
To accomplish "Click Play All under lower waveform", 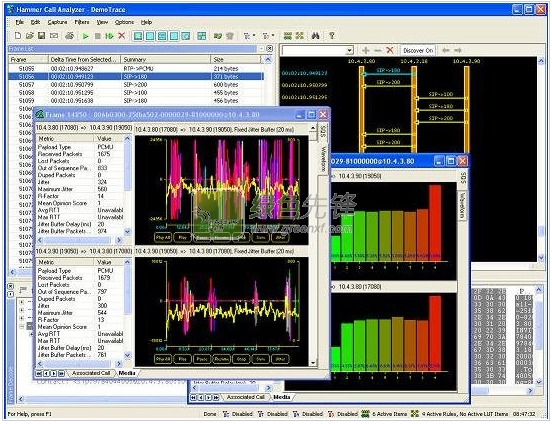I will pyautogui.click(x=163, y=359).
